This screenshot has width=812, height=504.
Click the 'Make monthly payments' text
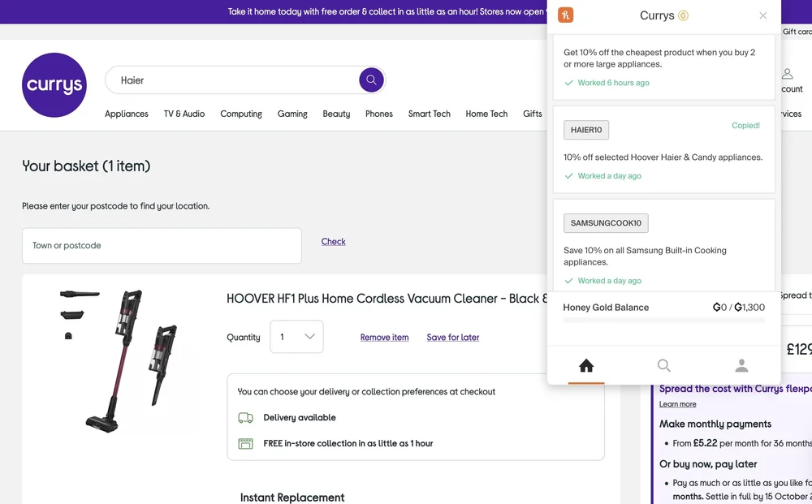(715, 424)
